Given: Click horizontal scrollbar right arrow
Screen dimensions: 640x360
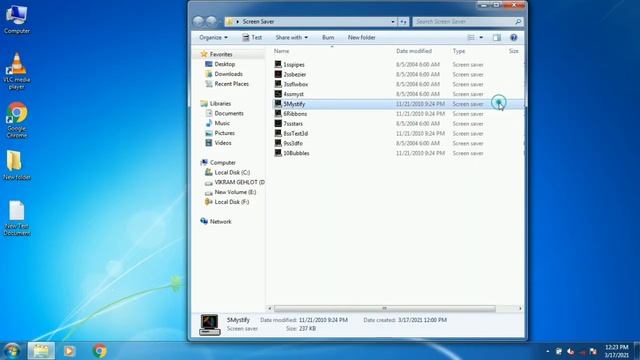Looking at the screenshot, I should [520, 308].
